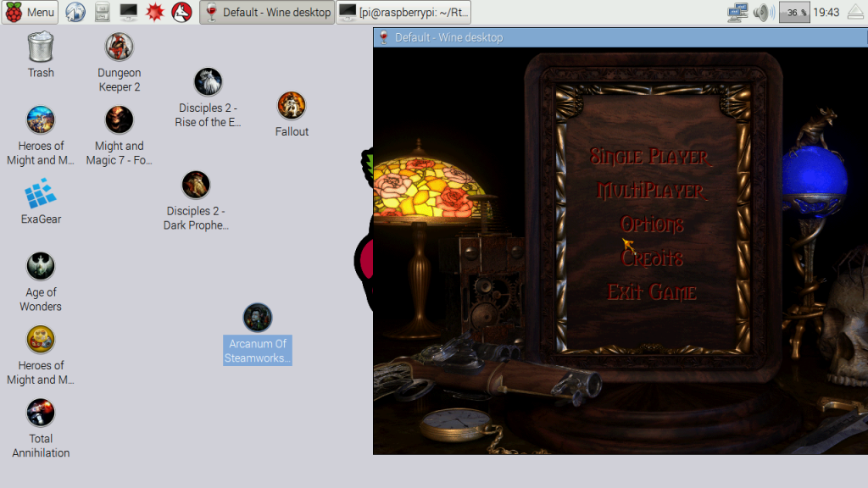This screenshot has width=868, height=488.
Task: Click the eject icon in system tray
Action: (856, 12)
